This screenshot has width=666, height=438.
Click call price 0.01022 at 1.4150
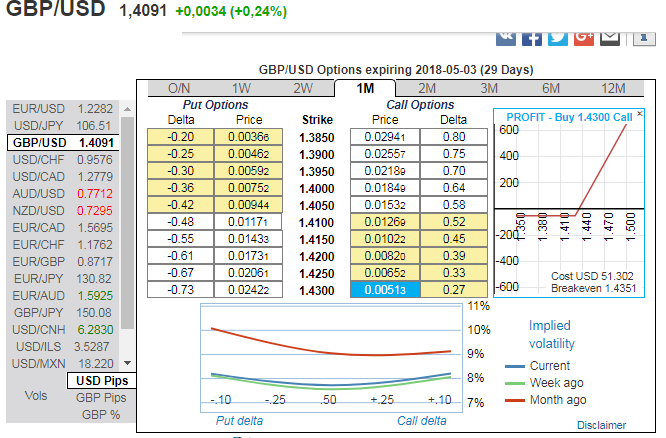(385, 239)
